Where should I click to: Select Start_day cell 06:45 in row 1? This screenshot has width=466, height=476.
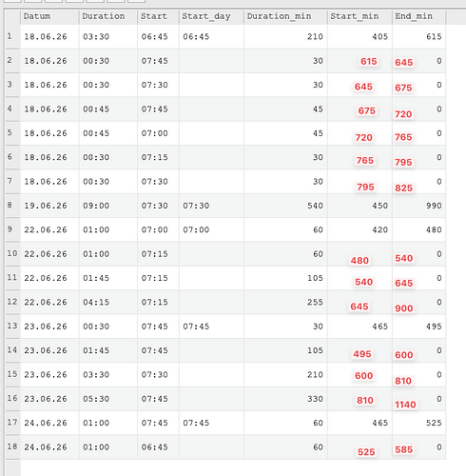pos(211,37)
